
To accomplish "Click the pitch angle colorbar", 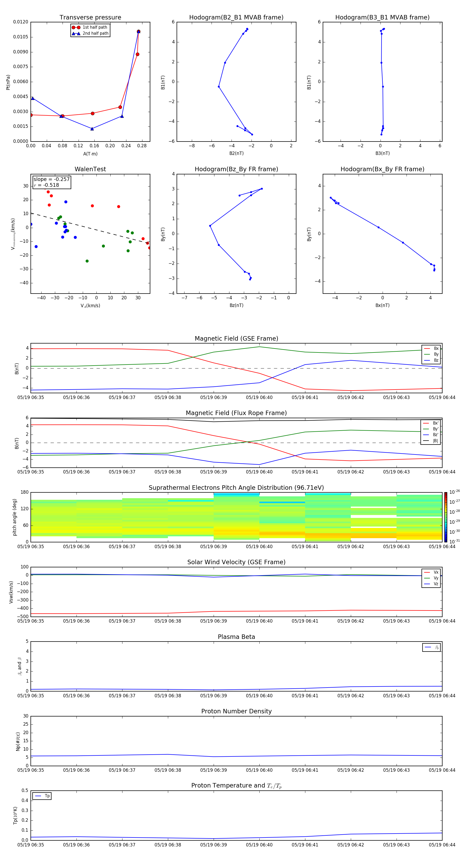I will point(446,517).
